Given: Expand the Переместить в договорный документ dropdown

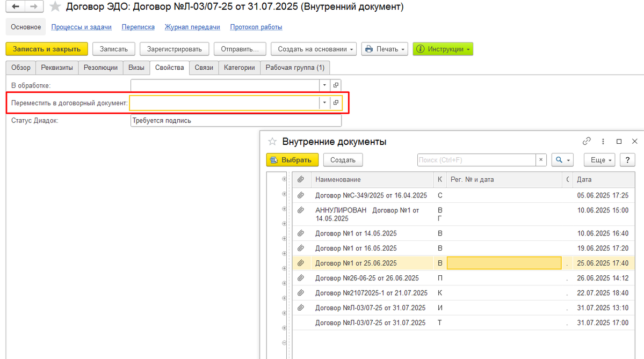Looking at the screenshot, I should (x=324, y=102).
